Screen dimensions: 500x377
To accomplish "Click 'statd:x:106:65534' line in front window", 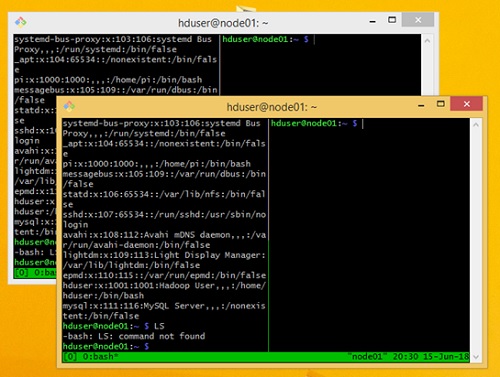I will pos(164,194).
